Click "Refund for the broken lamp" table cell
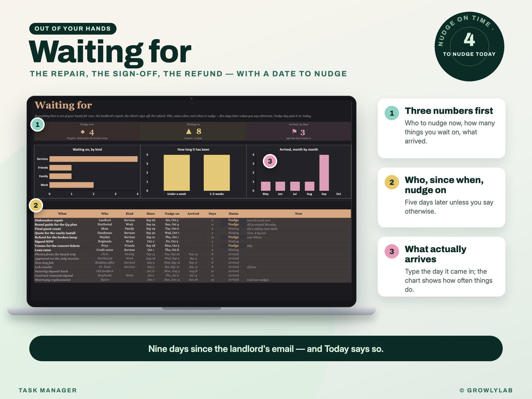 click(55, 237)
